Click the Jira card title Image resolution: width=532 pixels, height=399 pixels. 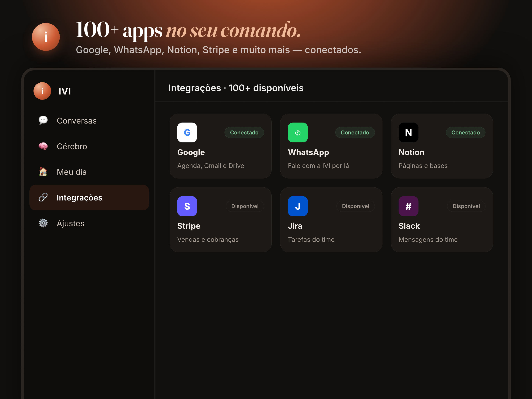tap(295, 226)
